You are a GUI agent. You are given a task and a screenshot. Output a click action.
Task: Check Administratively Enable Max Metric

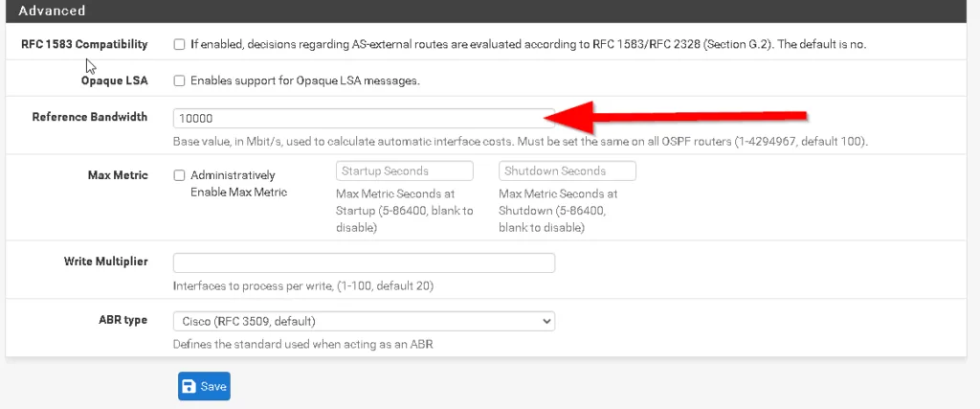click(x=179, y=175)
